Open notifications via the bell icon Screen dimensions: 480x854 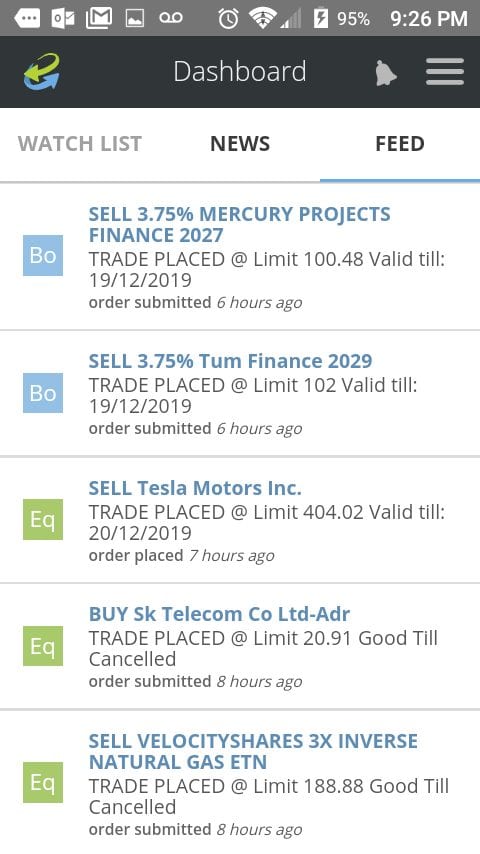tap(385, 72)
